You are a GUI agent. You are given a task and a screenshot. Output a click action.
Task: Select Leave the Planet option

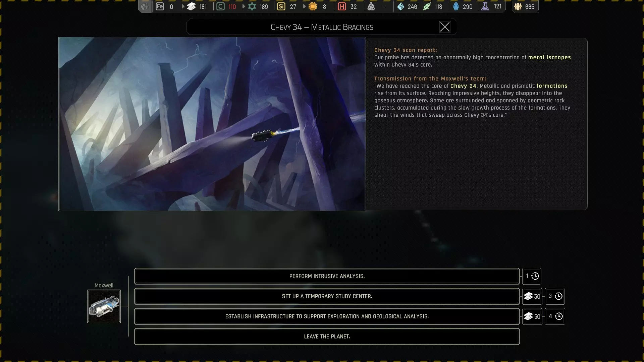pyautogui.click(x=327, y=337)
